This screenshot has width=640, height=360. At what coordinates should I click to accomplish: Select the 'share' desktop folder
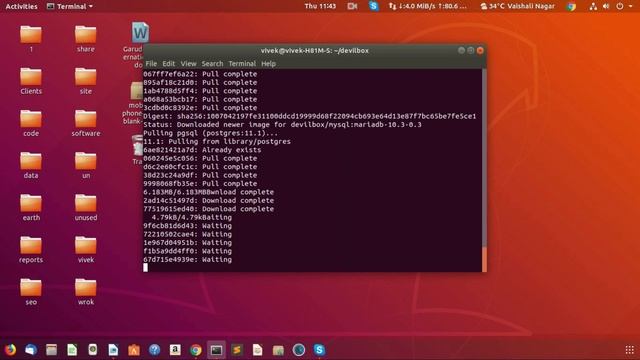pos(86,39)
